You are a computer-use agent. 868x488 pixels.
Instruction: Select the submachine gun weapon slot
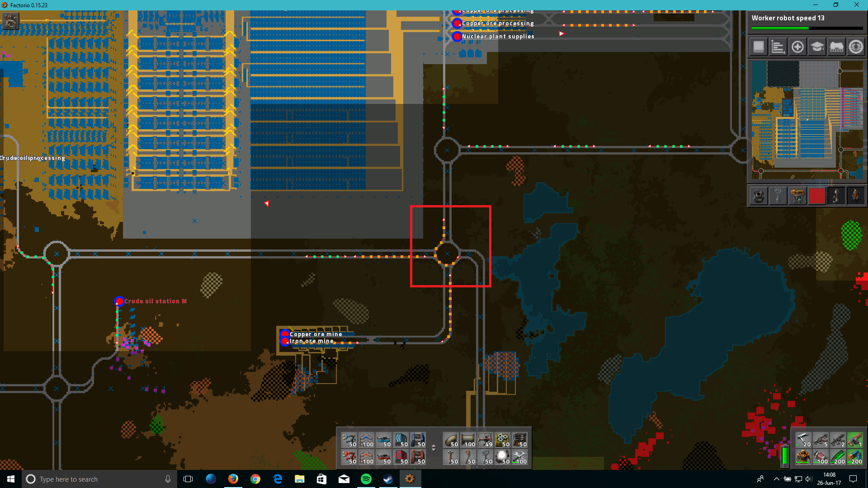pos(837,440)
